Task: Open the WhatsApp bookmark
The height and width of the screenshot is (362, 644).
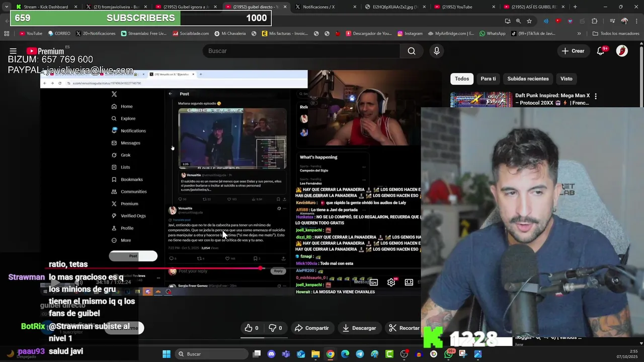Action: point(492,34)
